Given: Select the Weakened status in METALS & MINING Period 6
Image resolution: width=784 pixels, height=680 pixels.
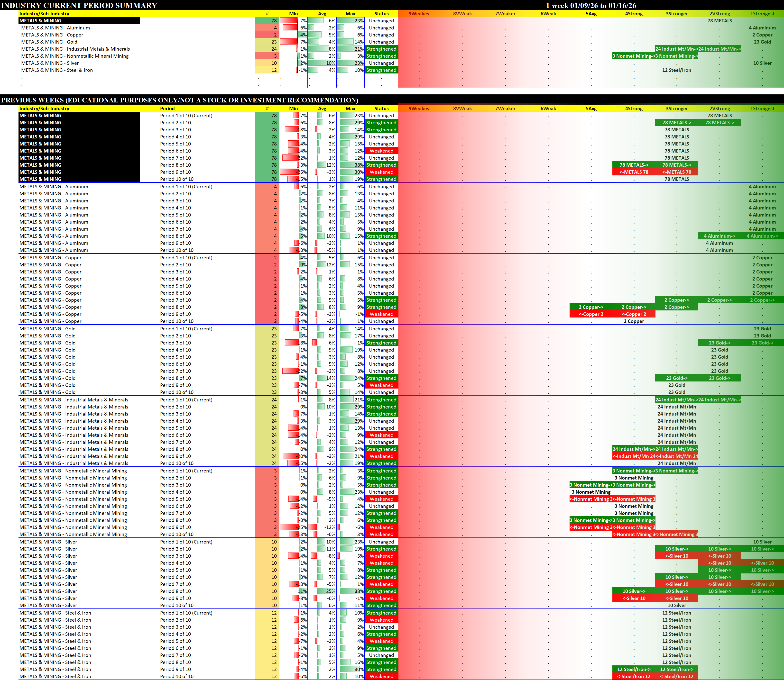Looking at the screenshot, I should (x=381, y=151).
